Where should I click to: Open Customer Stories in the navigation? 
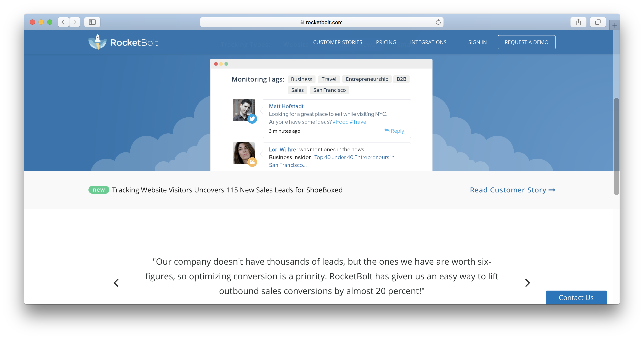(x=338, y=42)
